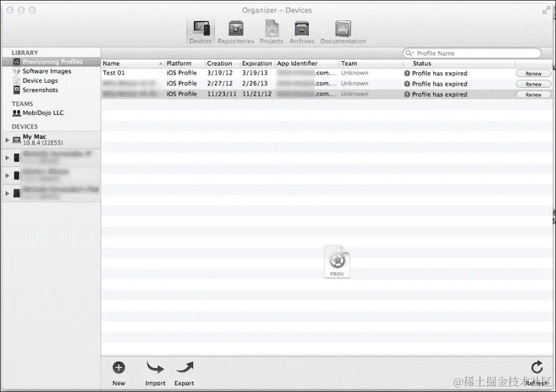
Task: Sort by the Status column header
Action: [459, 64]
